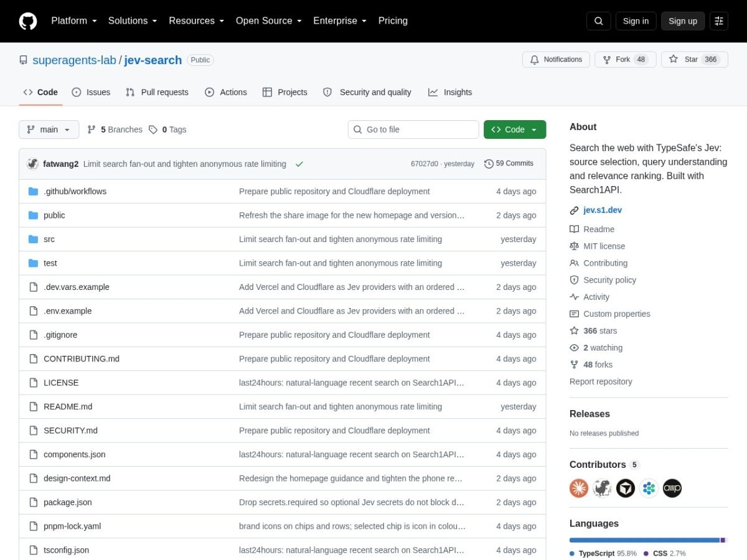Switch to the Issues tab
Viewport: 747px width, 560px height.
tap(91, 92)
